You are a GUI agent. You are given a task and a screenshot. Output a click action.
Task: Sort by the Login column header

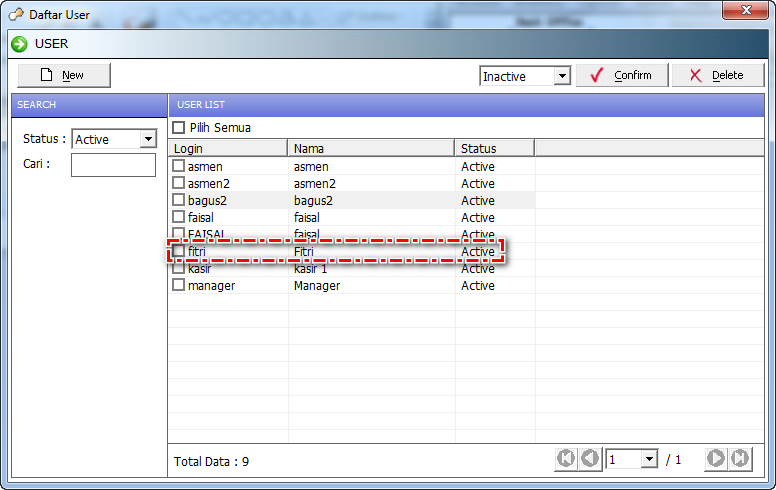(228, 148)
